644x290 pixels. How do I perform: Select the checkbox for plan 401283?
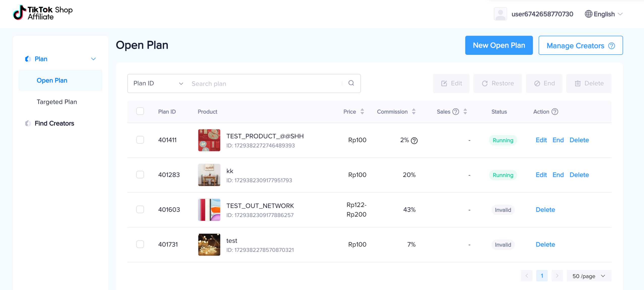(140, 175)
